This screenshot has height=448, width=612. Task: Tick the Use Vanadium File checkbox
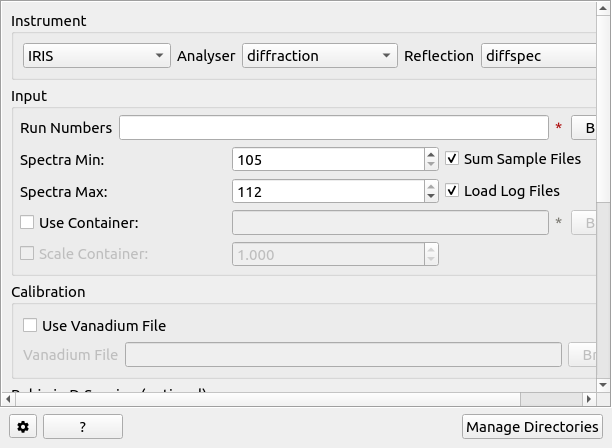30,325
